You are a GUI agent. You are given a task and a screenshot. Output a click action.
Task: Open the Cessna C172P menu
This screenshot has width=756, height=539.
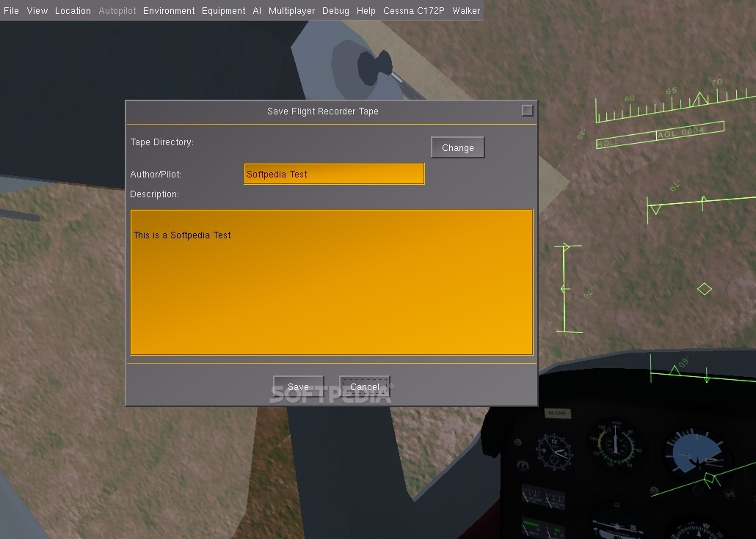[x=414, y=10]
